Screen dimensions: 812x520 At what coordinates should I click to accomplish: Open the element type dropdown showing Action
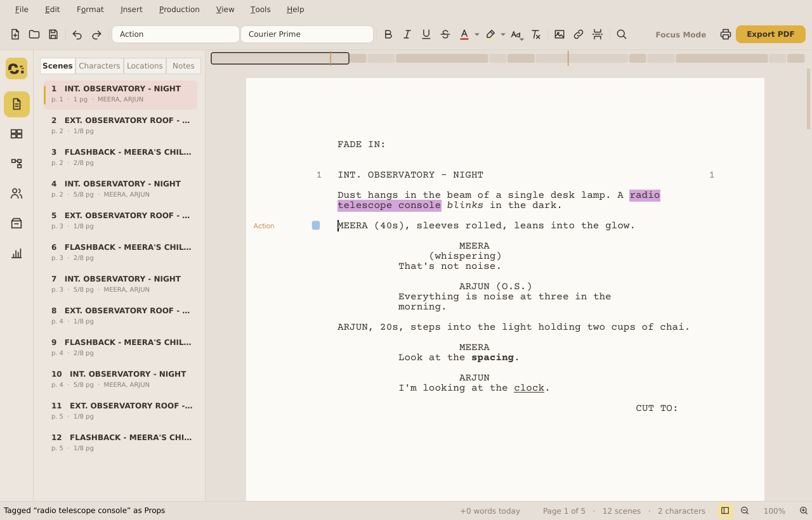[x=176, y=34]
